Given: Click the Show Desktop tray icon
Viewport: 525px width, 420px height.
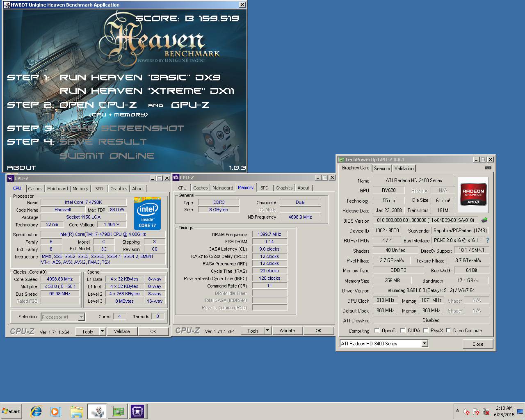Looking at the screenshot, I should [520, 411].
